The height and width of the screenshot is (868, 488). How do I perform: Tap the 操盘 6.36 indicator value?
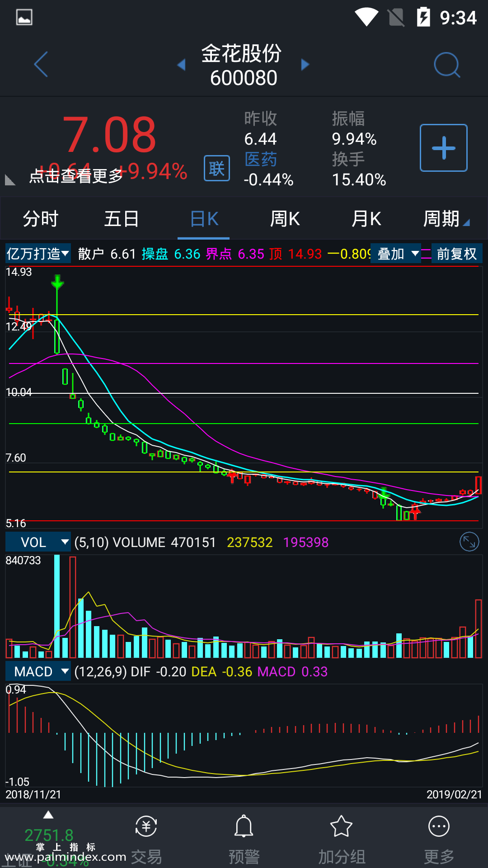[x=171, y=254]
